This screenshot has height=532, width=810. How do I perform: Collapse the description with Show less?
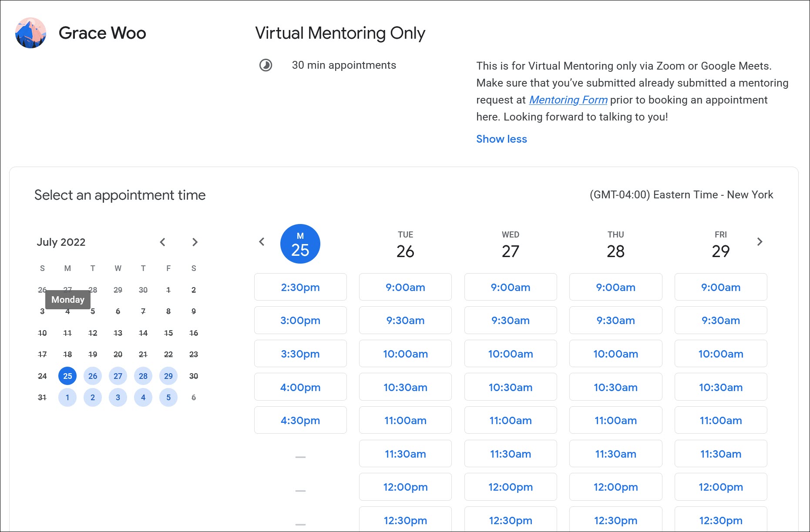coord(501,139)
